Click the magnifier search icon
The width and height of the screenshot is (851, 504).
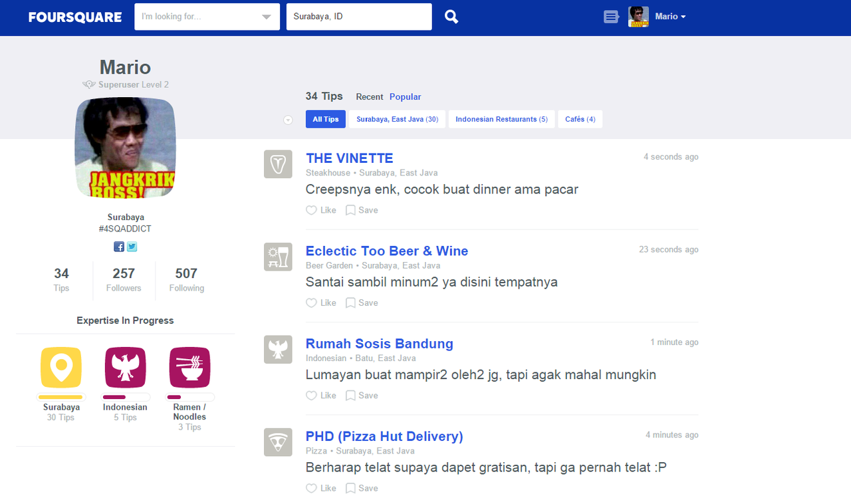point(451,17)
